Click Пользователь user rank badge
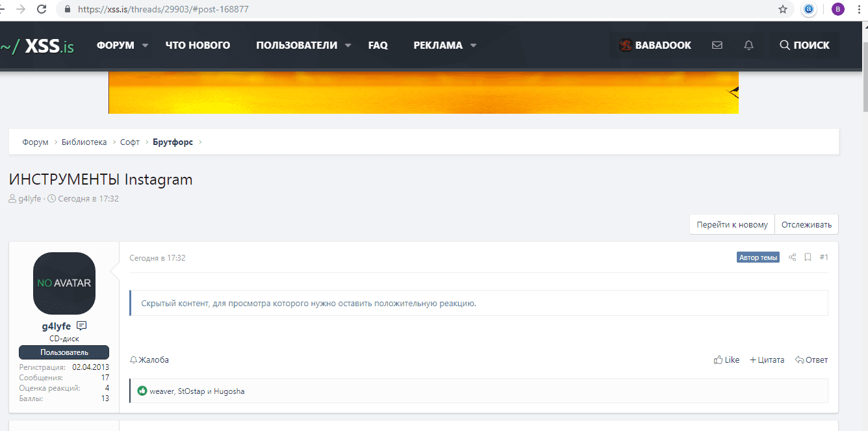This screenshot has width=868, height=431. point(64,352)
